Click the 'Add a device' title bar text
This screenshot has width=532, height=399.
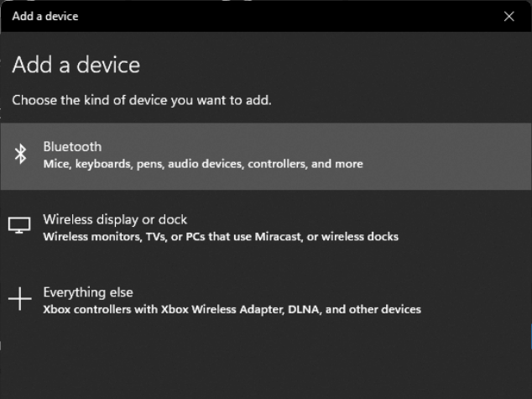[45, 16]
